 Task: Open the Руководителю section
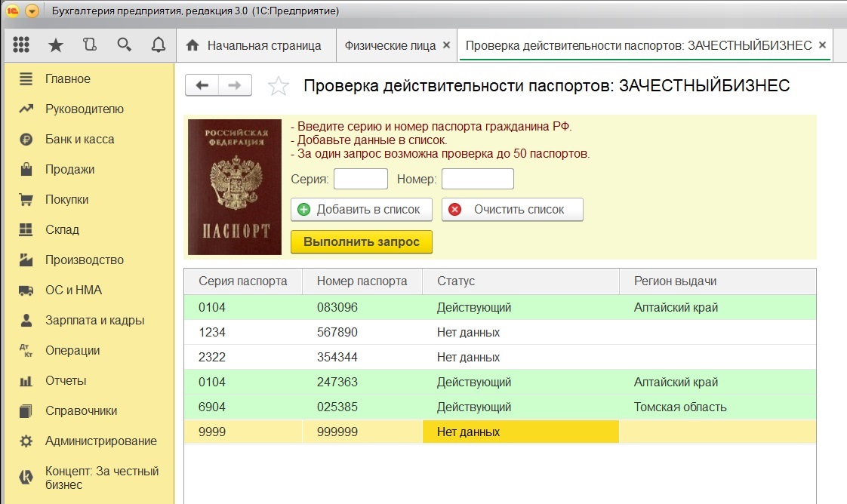coord(89,109)
